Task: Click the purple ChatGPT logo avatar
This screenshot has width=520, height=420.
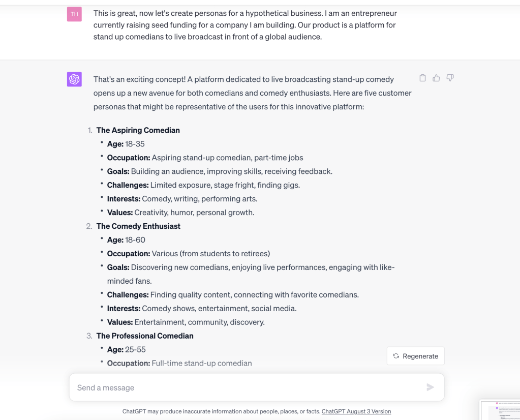Action: tap(74, 79)
